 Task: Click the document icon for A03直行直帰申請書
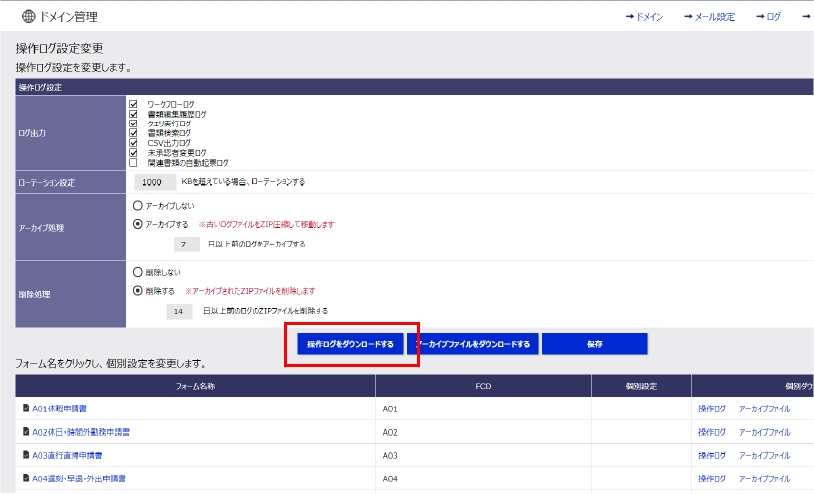[26, 455]
